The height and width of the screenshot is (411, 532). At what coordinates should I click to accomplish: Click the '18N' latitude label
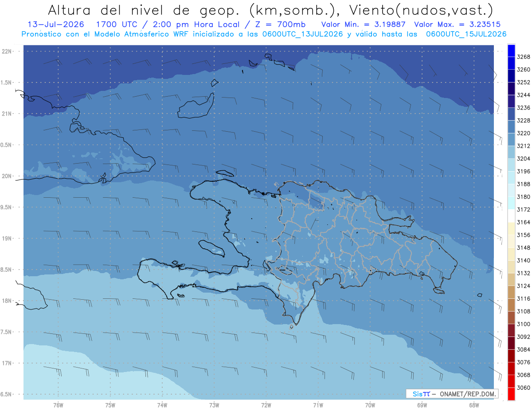(x=7, y=301)
